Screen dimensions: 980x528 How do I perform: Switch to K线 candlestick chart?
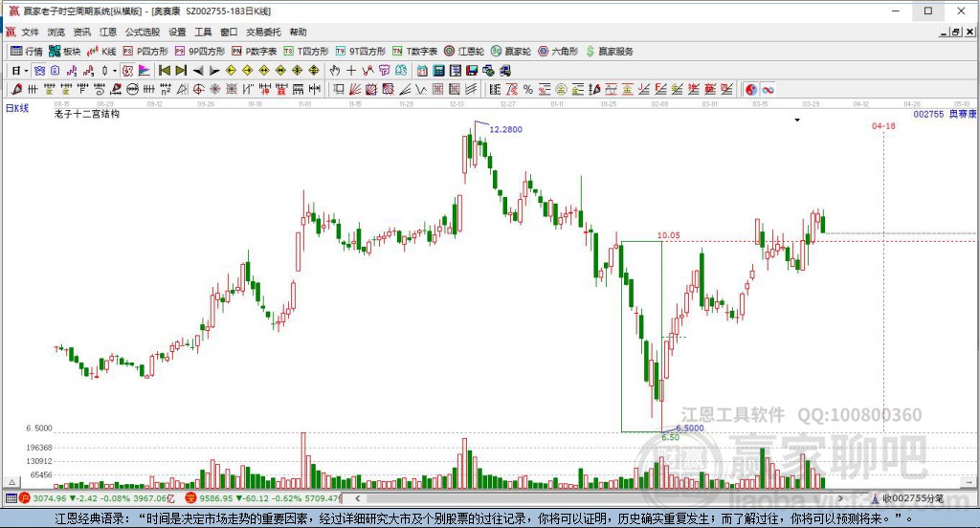[101, 52]
